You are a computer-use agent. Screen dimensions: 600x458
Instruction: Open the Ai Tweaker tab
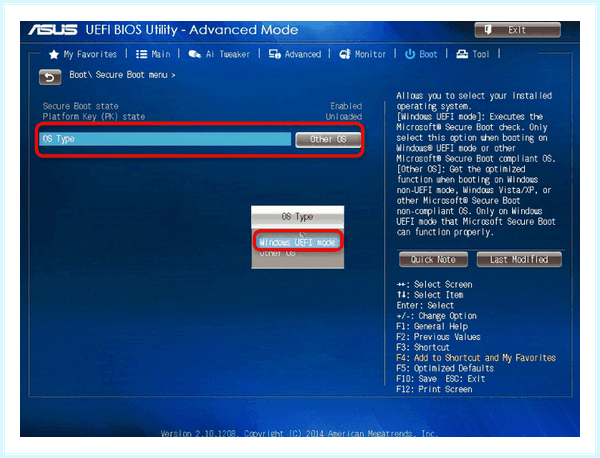click(x=219, y=54)
